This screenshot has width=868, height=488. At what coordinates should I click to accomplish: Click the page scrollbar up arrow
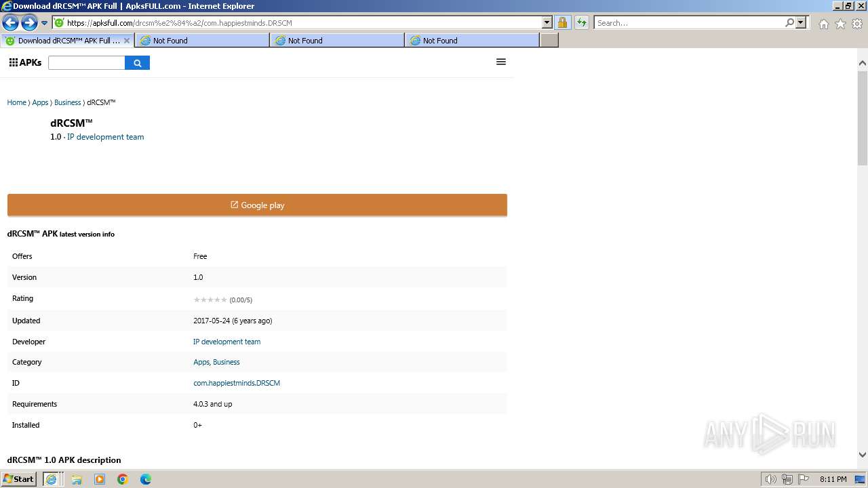[x=863, y=63]
